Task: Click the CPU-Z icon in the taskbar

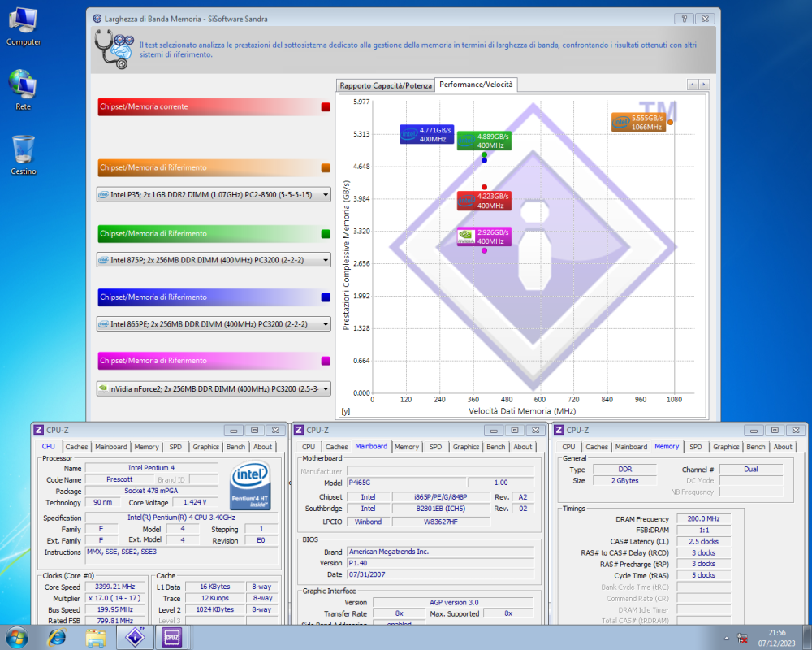Action: pos(171,638)
